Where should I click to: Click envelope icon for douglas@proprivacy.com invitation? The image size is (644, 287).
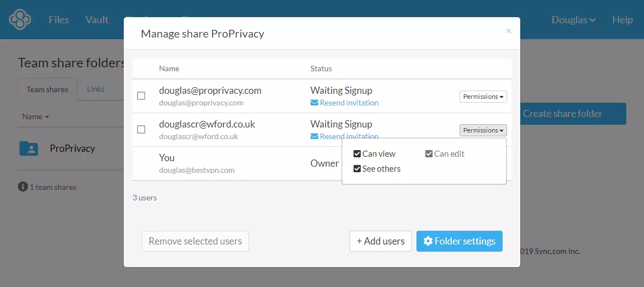[314, 103]
